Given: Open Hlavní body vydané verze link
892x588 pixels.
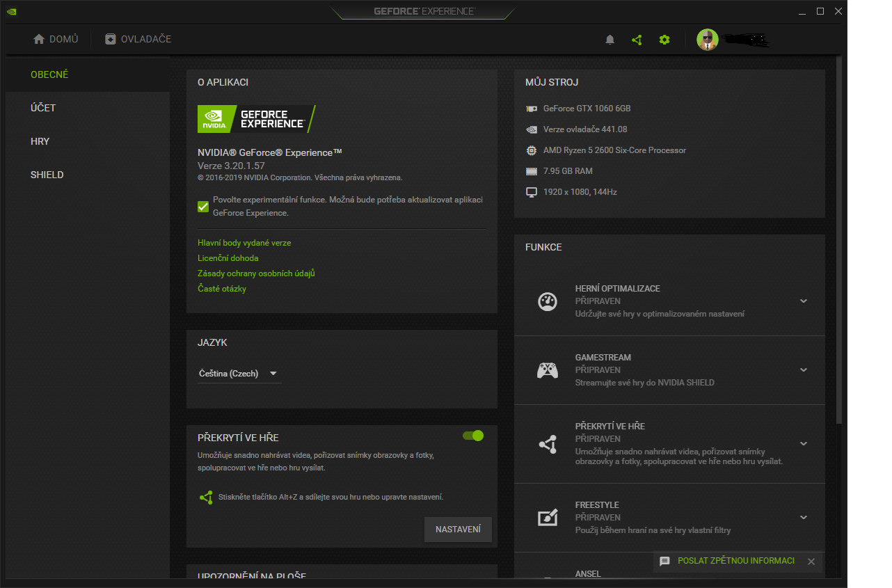Looking at the screenshot, I should click(x=244, y=243).
